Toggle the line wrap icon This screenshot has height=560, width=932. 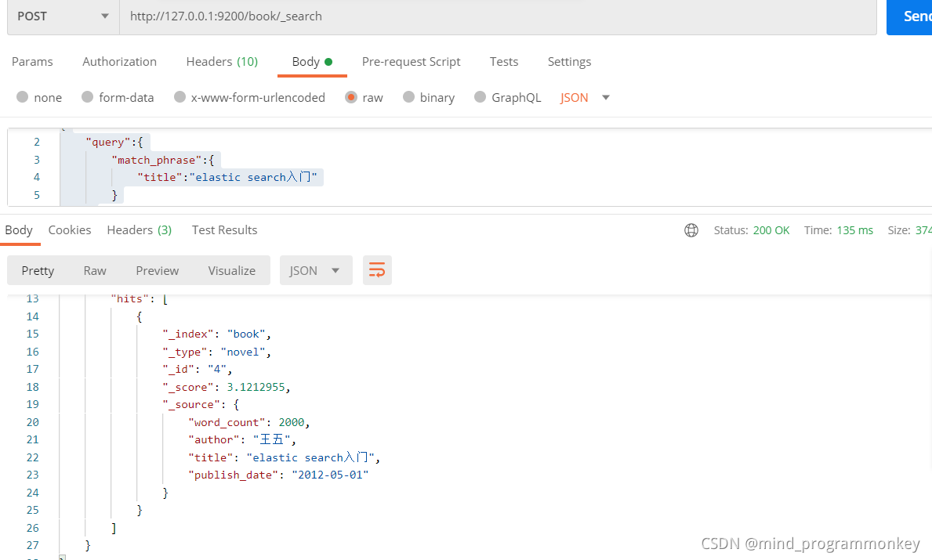coord(377,271)
